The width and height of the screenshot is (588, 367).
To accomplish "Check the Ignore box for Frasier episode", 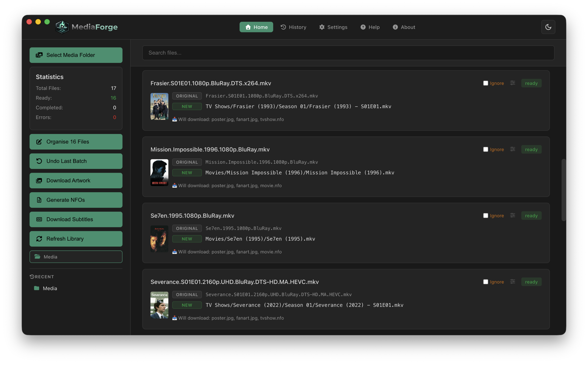I will (486, 83).
